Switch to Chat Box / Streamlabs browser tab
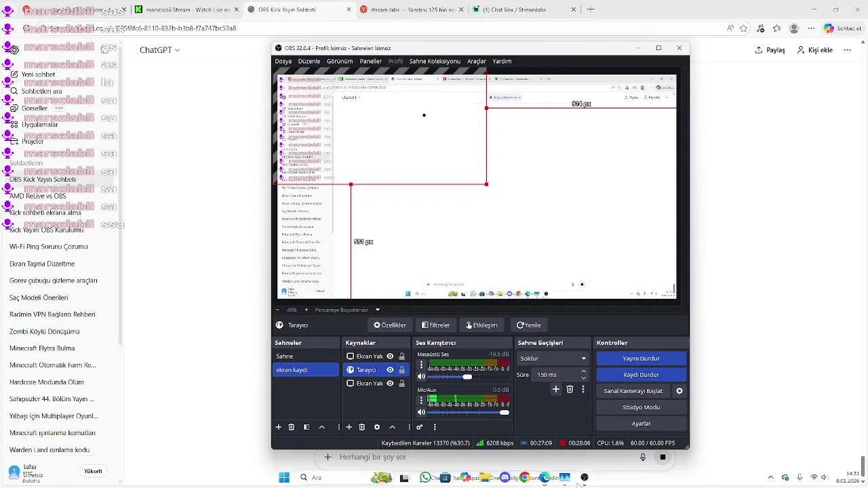This screenshot has height=488, width=868. pos(525,9)
